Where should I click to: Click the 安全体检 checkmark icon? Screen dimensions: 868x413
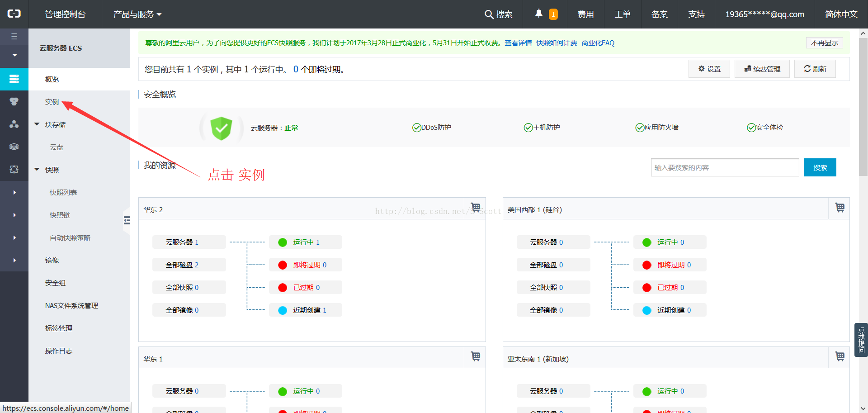tap(751, 128)
